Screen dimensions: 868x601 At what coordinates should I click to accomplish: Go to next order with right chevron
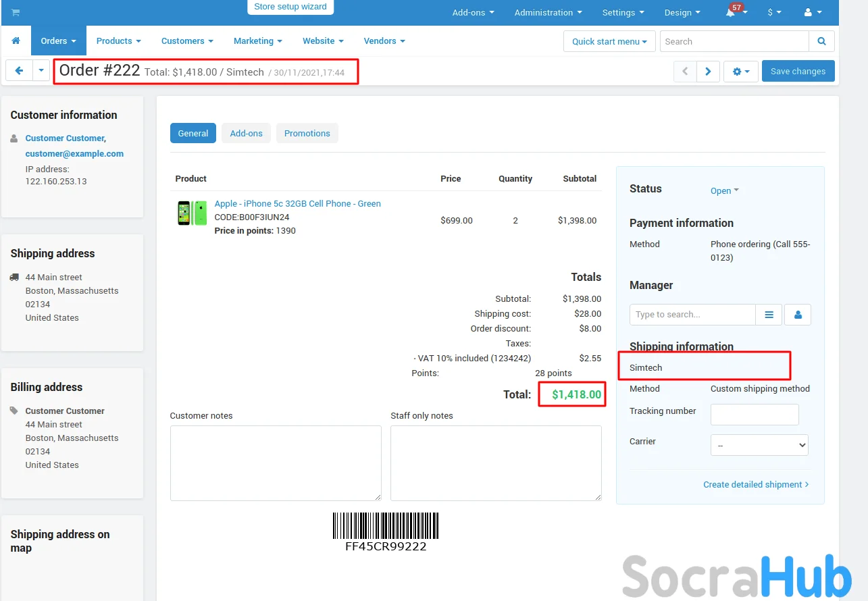coord(707,71)
